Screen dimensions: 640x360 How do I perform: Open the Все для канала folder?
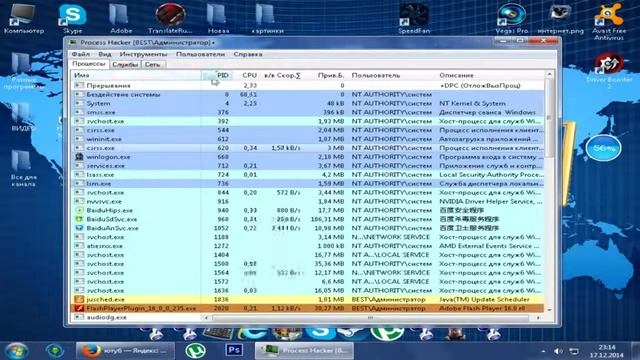point(23,168)
